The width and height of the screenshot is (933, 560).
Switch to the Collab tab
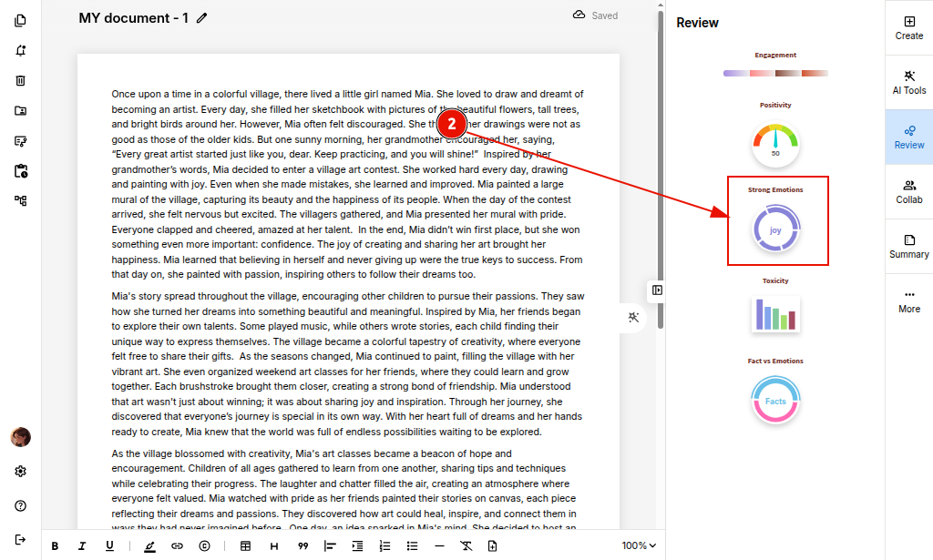click(908, 191)
